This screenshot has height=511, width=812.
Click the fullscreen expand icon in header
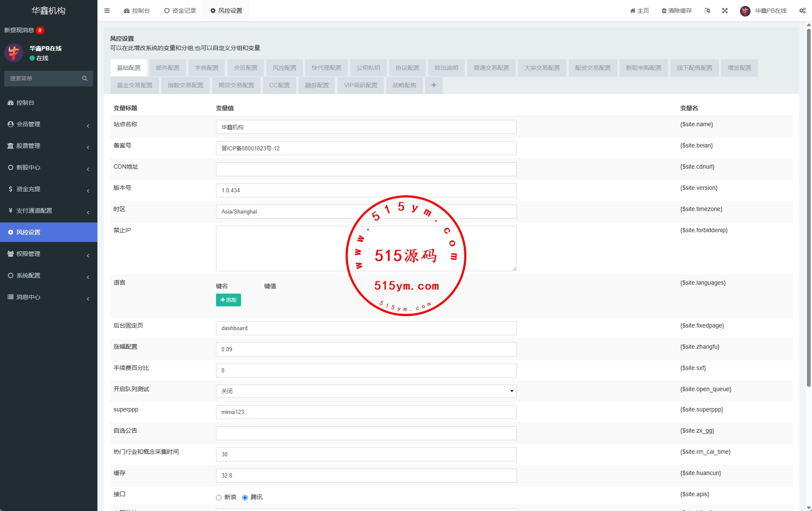tap(725, 11)
